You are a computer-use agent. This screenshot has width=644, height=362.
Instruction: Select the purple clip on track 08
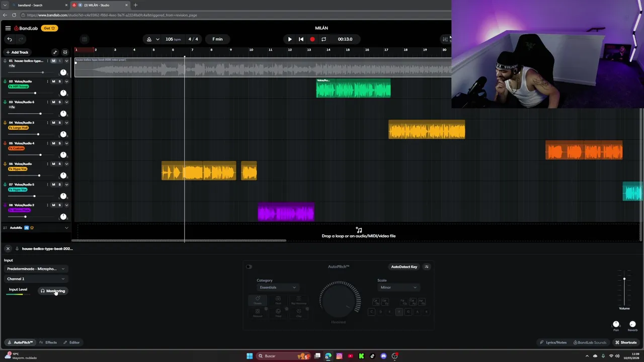tap(286, 212)
